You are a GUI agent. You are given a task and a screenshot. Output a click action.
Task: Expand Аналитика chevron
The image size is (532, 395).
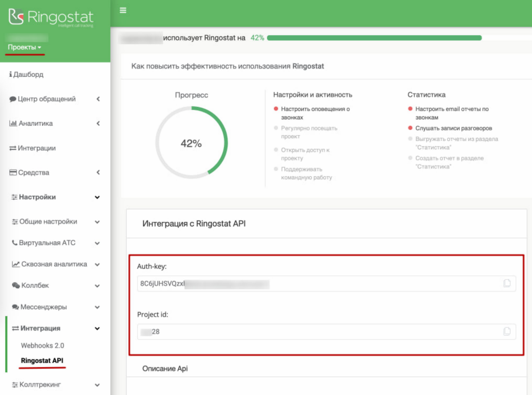[x=98, y=124]
